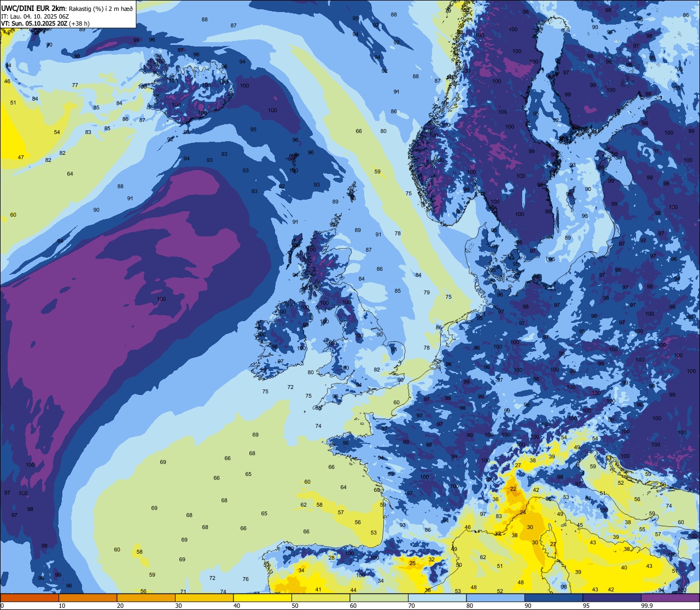Click the pale yellow 50–60 legend swatch
This screenshot has width=700, height=610.
tap(321, 597)
